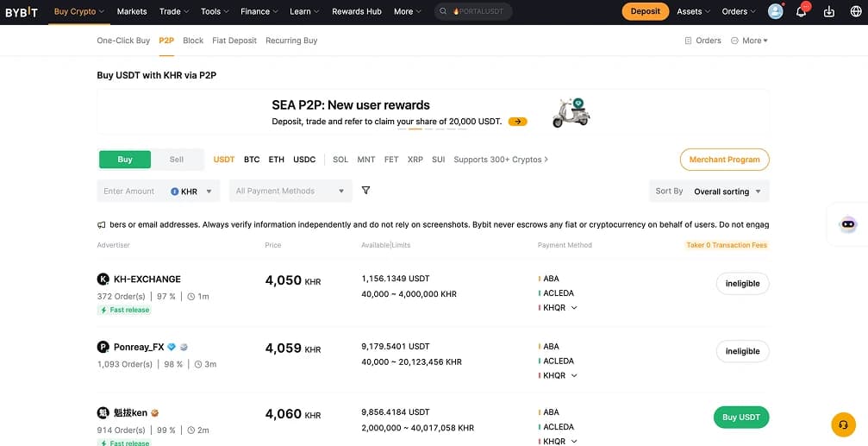This screenshot has height=446, width=868.
Task: Expand Ponreay_FX payment methods chevron
Action: coord(574,375)
